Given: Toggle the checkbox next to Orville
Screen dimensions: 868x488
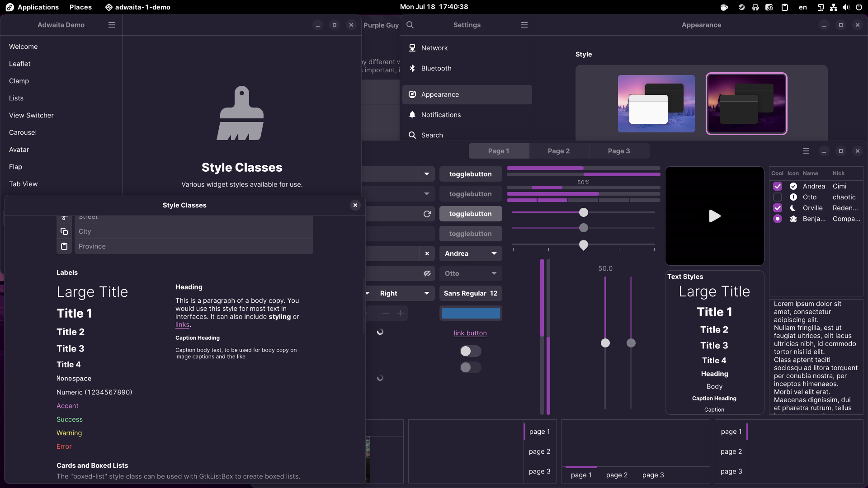Looking at the screenshot, I should (778, 208).
